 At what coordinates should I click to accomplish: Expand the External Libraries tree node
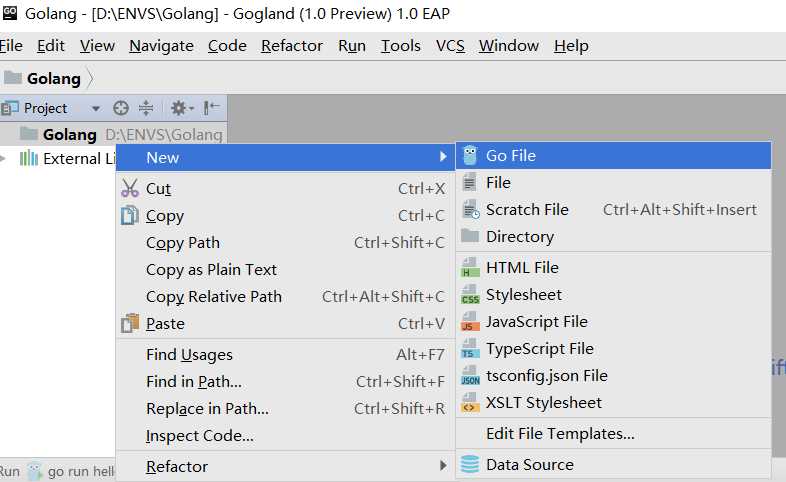point(4,159)
